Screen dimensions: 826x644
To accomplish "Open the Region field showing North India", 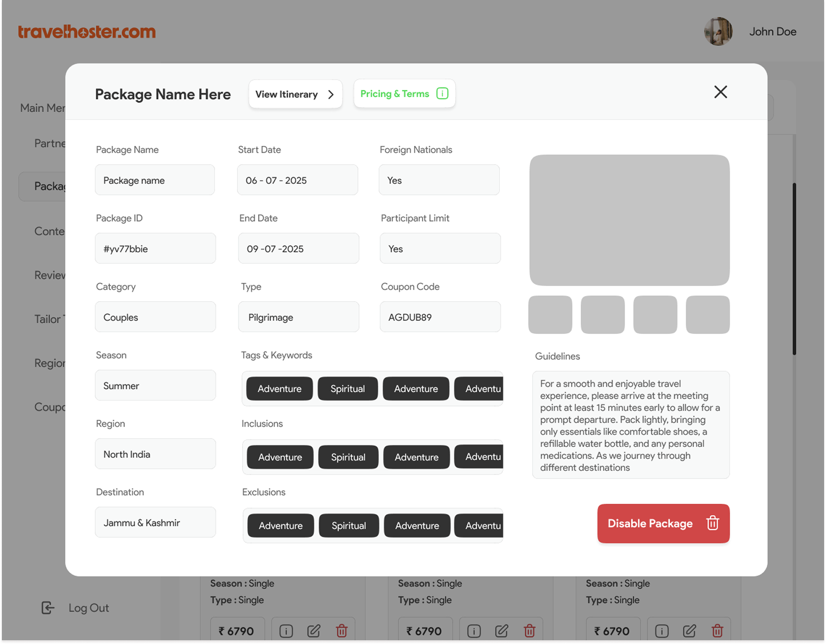I will (155, 454).
